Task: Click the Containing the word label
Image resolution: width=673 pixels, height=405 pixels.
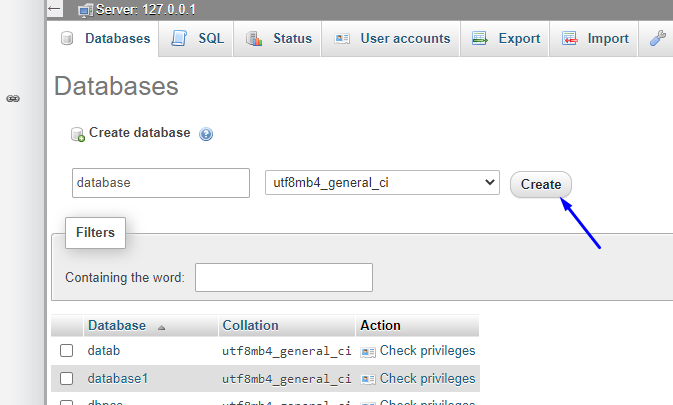Action: tap(125, 278)
